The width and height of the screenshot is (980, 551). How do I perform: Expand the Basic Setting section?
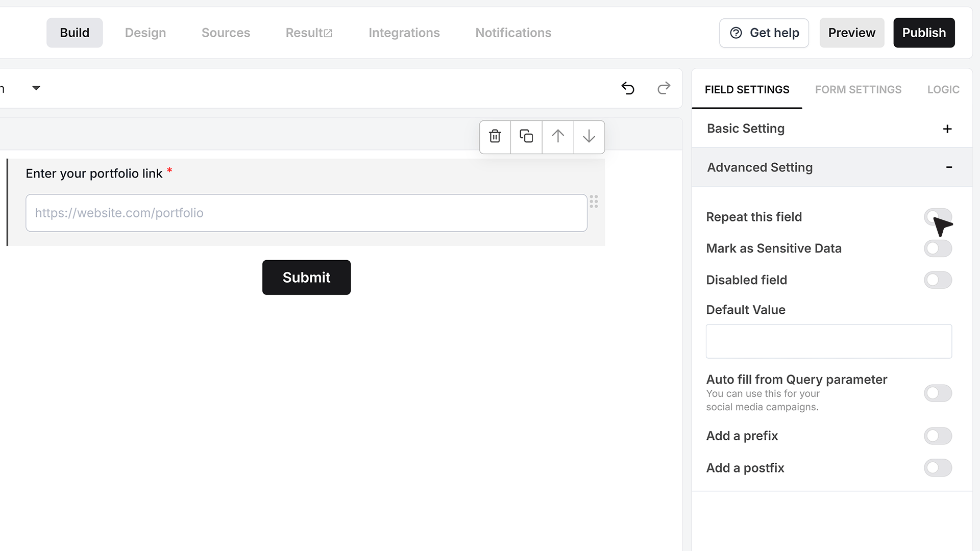click(x=947, y=129)
